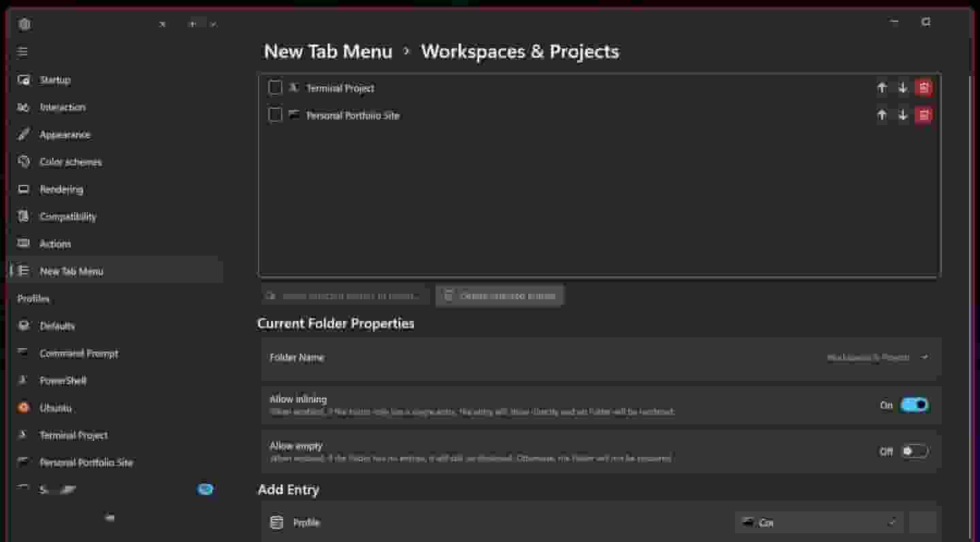The image size is (980, 542).
Task: Open the PowerShell profile settings
Action: [63, 381]
